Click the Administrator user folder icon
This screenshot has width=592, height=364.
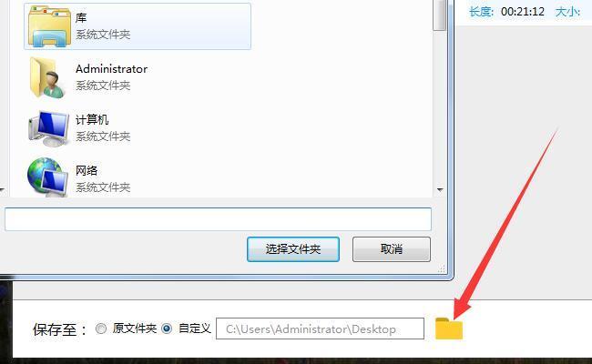tap(47, 77)
